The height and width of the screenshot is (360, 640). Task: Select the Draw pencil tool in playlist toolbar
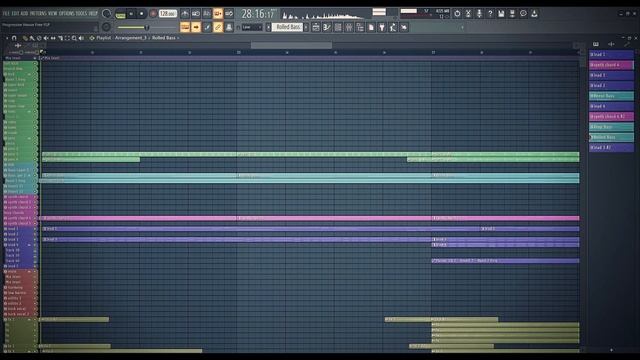(x=25, y=38)
